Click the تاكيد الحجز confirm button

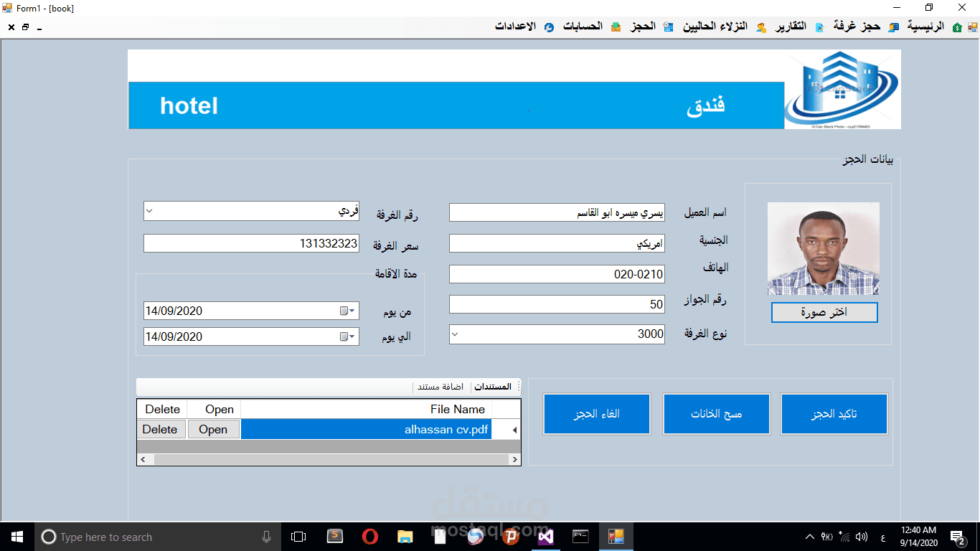[x=834, y=414]
